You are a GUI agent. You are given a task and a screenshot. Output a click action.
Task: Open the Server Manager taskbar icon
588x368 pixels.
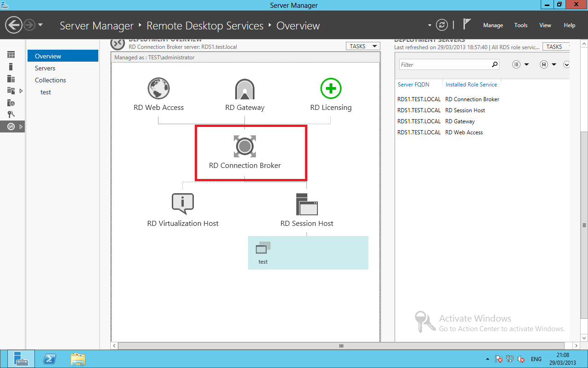click(x=21, y=359)
